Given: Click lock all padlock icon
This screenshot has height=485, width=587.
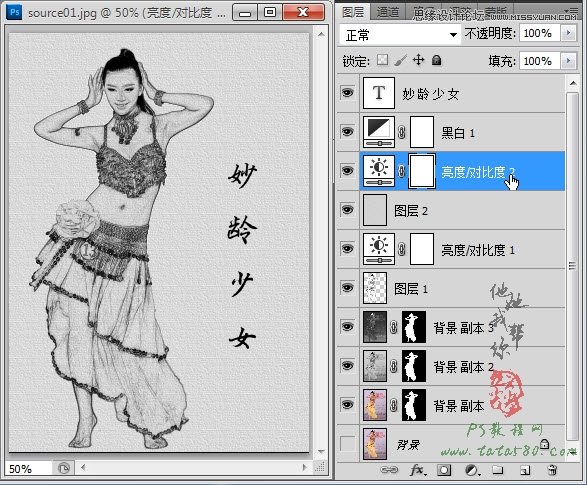Looking at the screenshot, I should 436,60.
